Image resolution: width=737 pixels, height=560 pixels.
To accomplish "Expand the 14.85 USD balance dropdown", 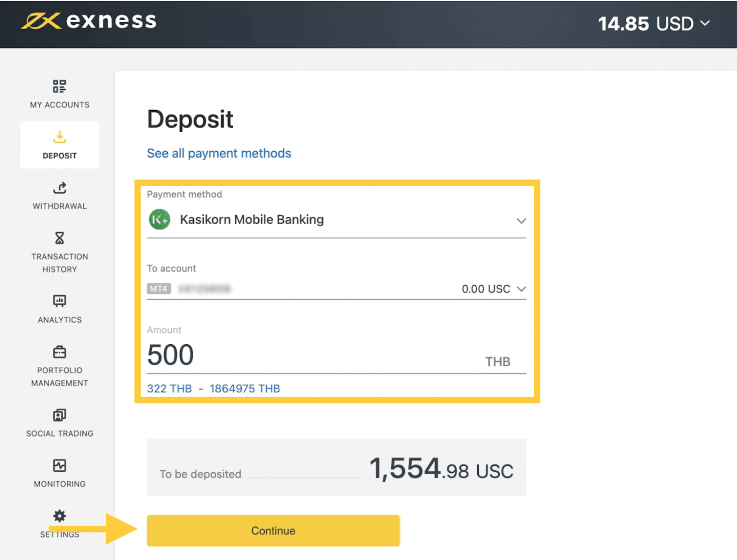I will pos(654,23).
